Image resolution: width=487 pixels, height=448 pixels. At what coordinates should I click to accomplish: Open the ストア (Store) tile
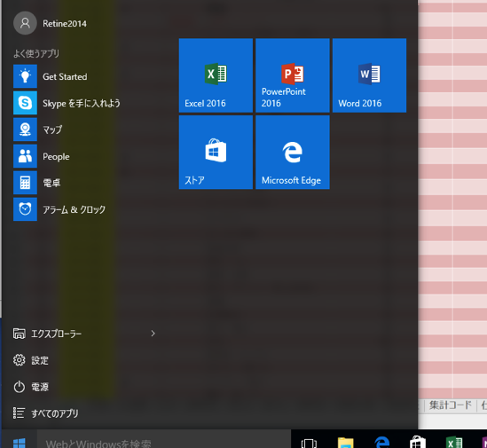pyautogui.click(x=216, y=153)
